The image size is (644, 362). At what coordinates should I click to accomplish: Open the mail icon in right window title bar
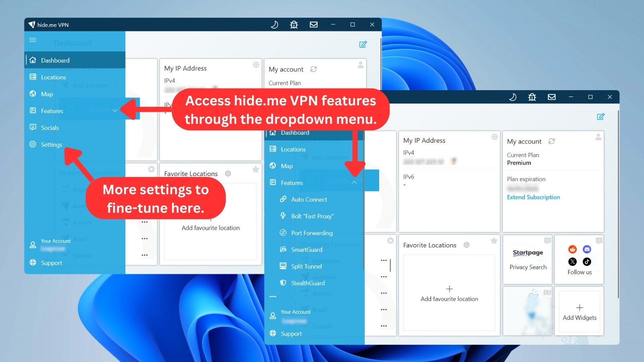click(552, 97)
